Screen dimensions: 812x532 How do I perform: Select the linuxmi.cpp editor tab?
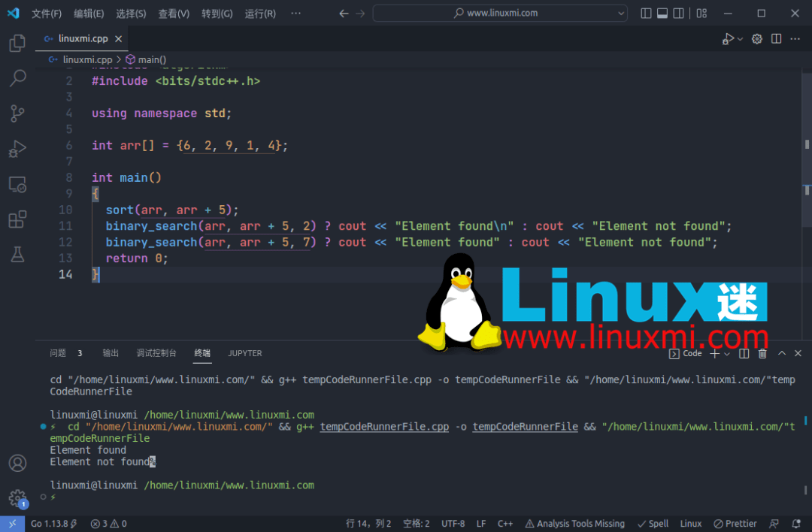(80, 39)
